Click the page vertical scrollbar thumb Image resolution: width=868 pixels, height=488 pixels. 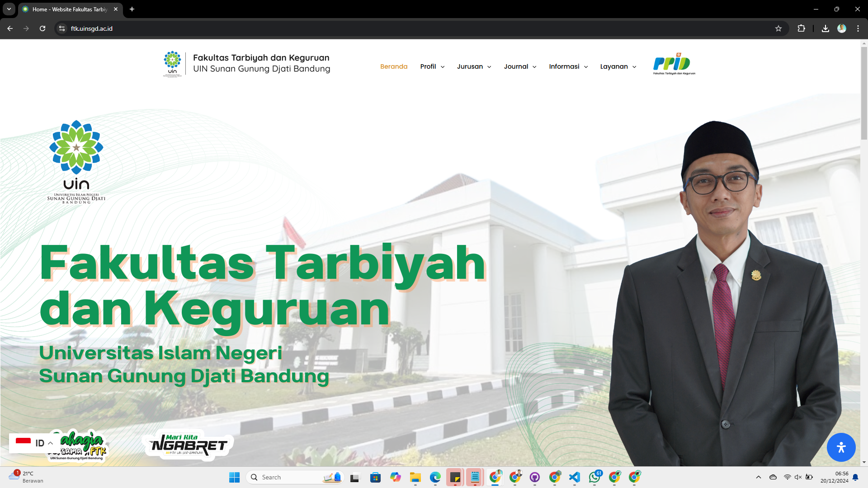pos(864,94)
